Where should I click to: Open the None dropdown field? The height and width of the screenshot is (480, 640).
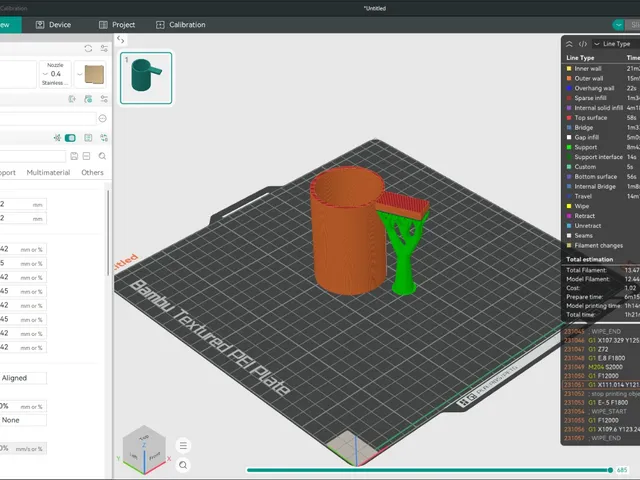click(x=23, y=420)
